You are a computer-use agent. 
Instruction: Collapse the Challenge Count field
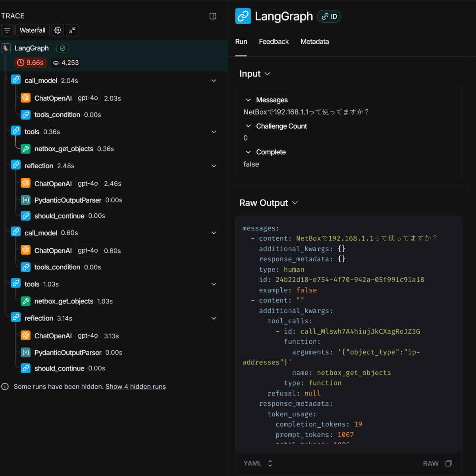point(248,126)
